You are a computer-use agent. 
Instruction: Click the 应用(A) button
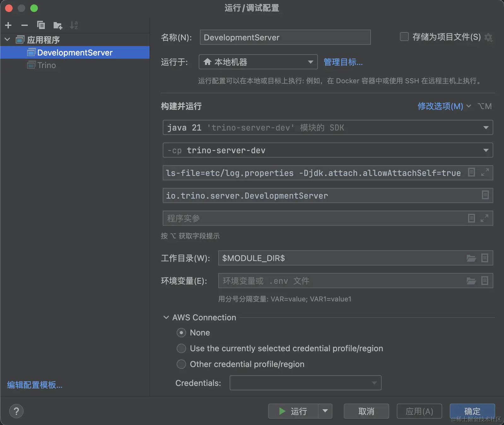point(419,411)
